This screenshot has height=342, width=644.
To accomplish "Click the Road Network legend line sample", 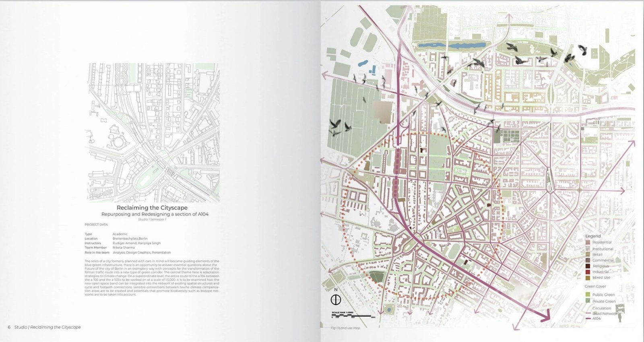I will (588, 313).
